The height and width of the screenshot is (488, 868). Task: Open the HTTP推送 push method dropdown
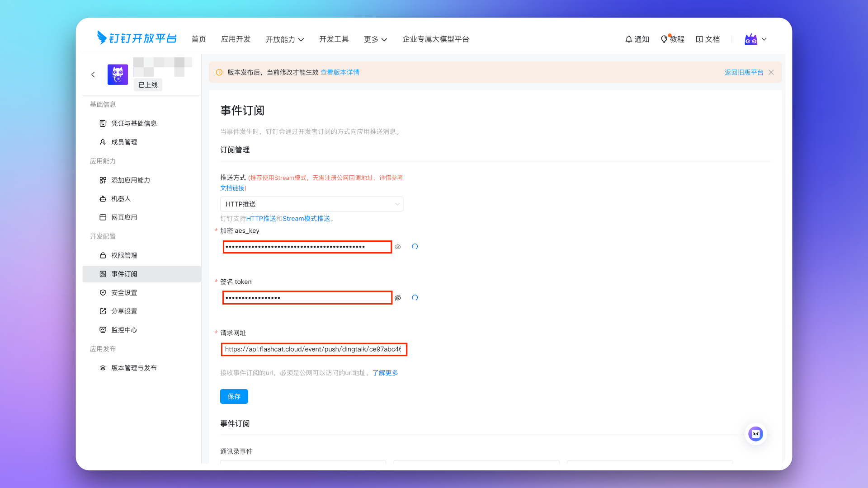tap(311, 204)
